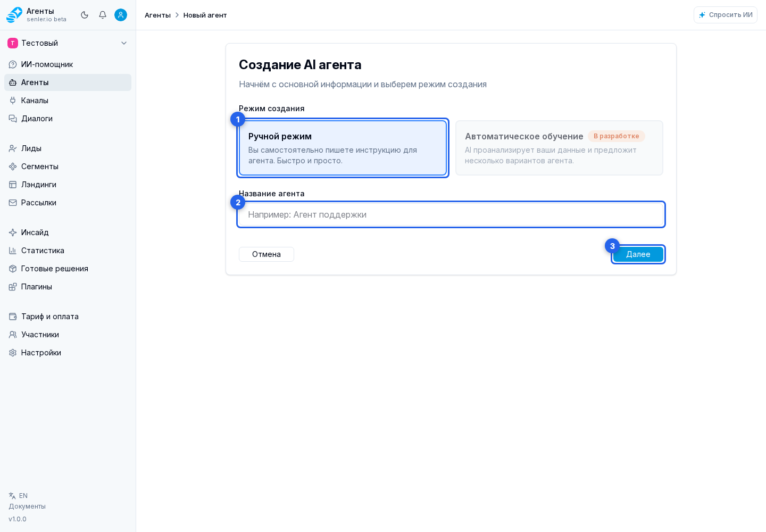This screenshot has width=766, height=532.
Task: Open Настройки page
Action: click(68, 353)
